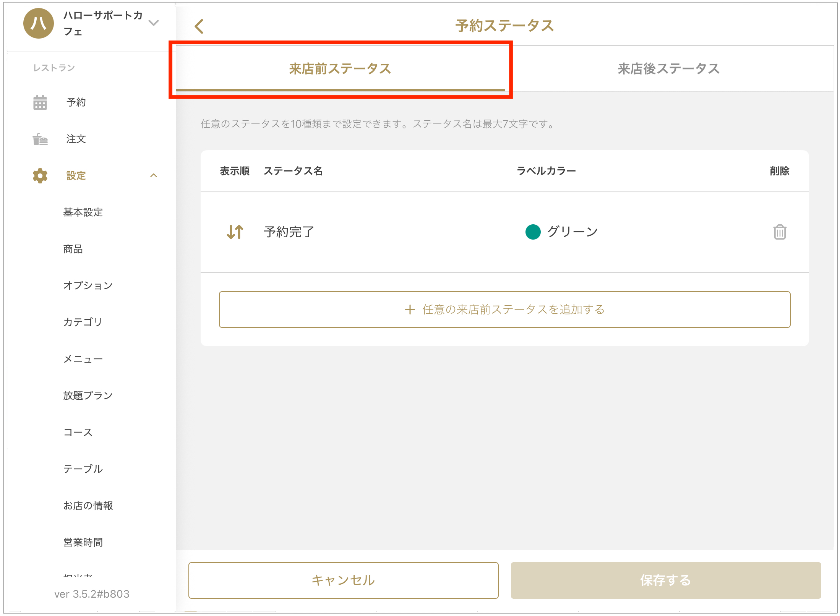Go to 営業時間 in the sidebar
The width and height of the screenshot is (840, 616).
click(83, 542)
